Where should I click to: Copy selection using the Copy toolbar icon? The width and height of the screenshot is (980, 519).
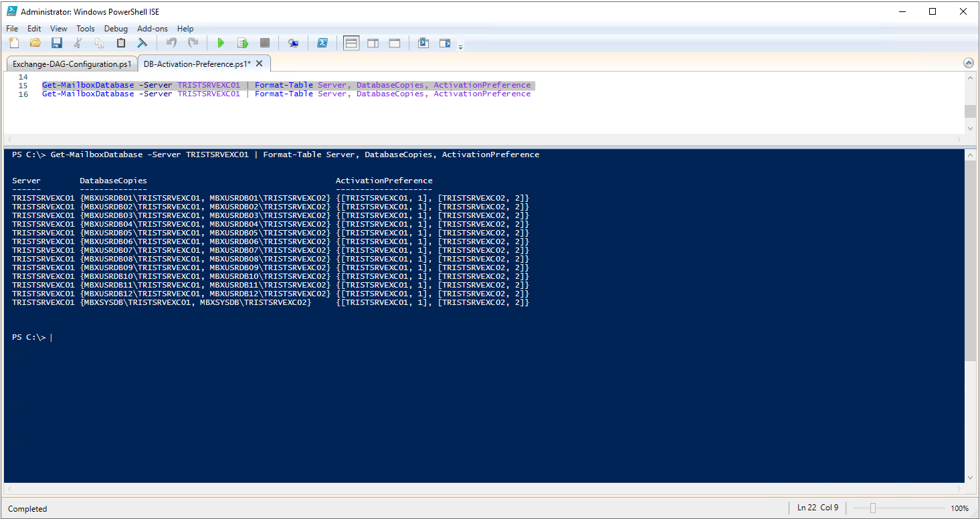[100, 43]
